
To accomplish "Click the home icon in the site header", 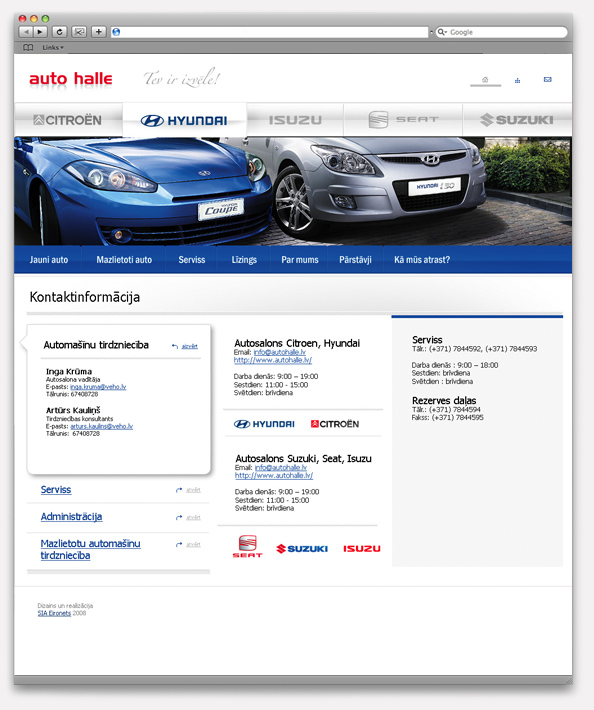I will [x=485, y=80].
